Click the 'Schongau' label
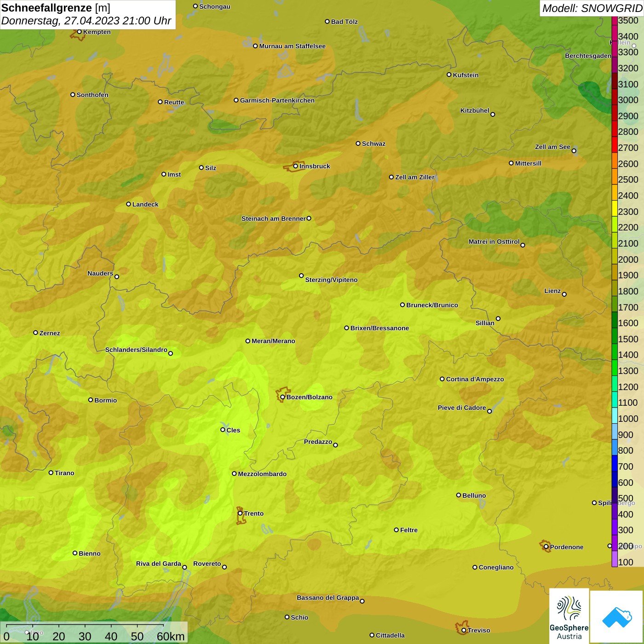The width and height of the screenshot is (644, 644). point(214,6)
